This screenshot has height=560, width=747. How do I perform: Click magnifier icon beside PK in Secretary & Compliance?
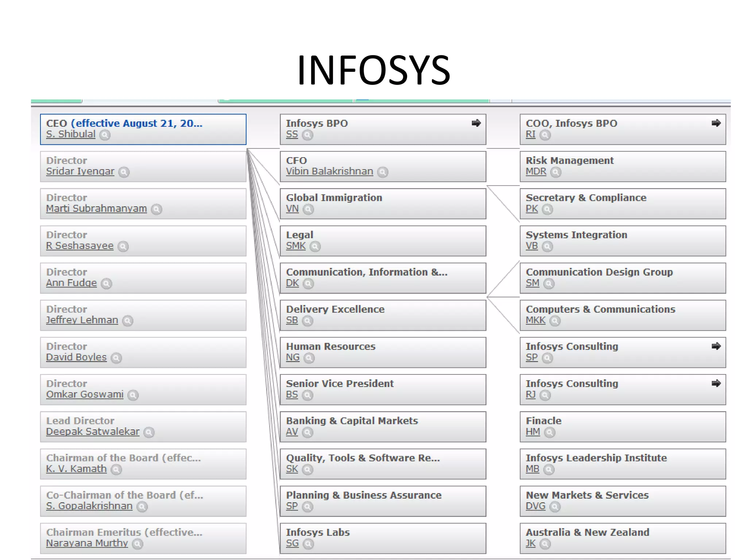(547, 209)
